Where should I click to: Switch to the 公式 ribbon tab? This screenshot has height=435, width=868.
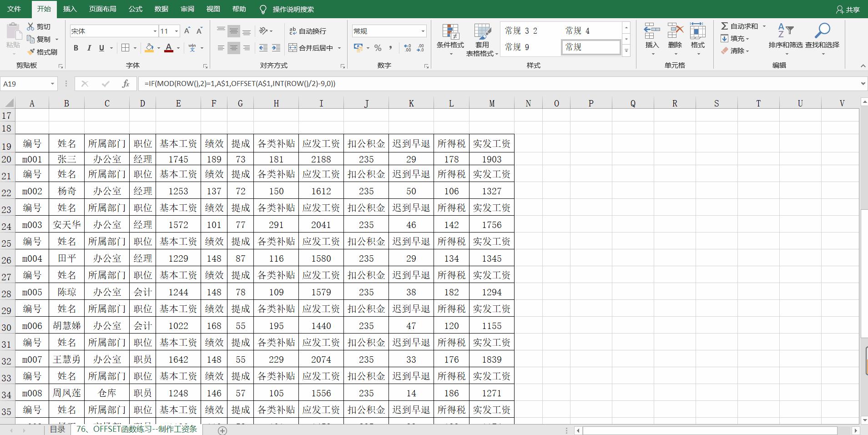coord(135,9)
